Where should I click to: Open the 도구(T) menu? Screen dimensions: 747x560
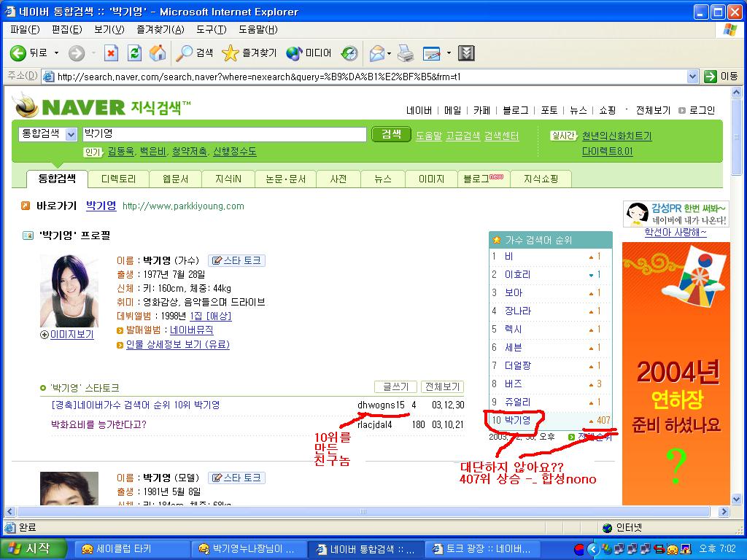tap(212, 29)
